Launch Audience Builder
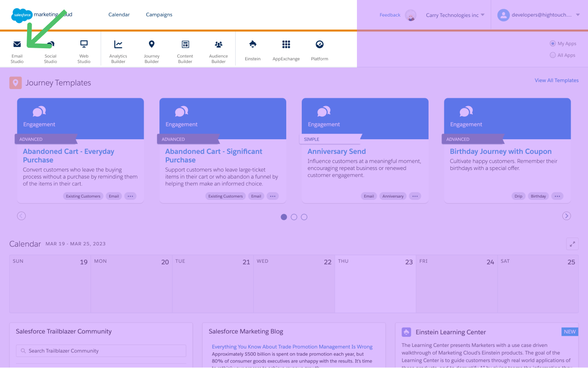Image resolution: width=588 pixels, height=368 pixels. tap(219, 51)
